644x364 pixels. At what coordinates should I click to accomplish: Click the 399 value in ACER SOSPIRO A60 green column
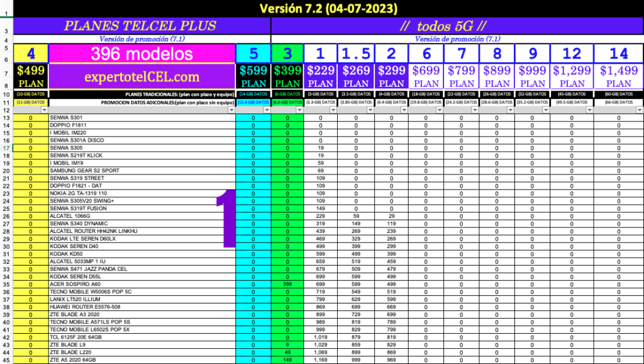point(287,284)
